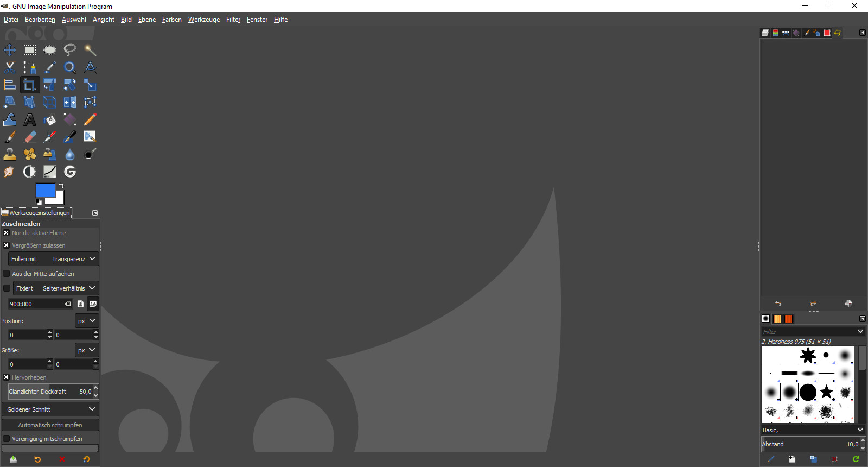The width and height of the screenshot is (868, 467).
Task: Select the Clone stamp tool
Action: point(10,154)
